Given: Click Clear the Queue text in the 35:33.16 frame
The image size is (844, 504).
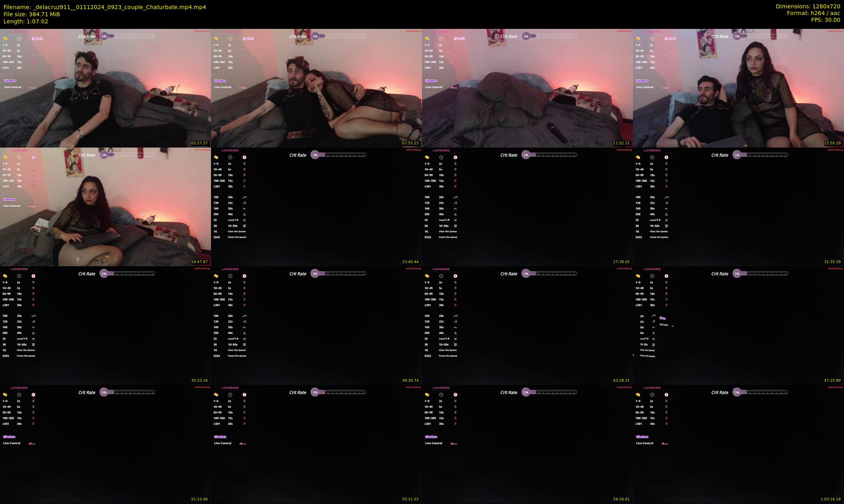Looking at the screenshot, I should [x=26, y=350].
